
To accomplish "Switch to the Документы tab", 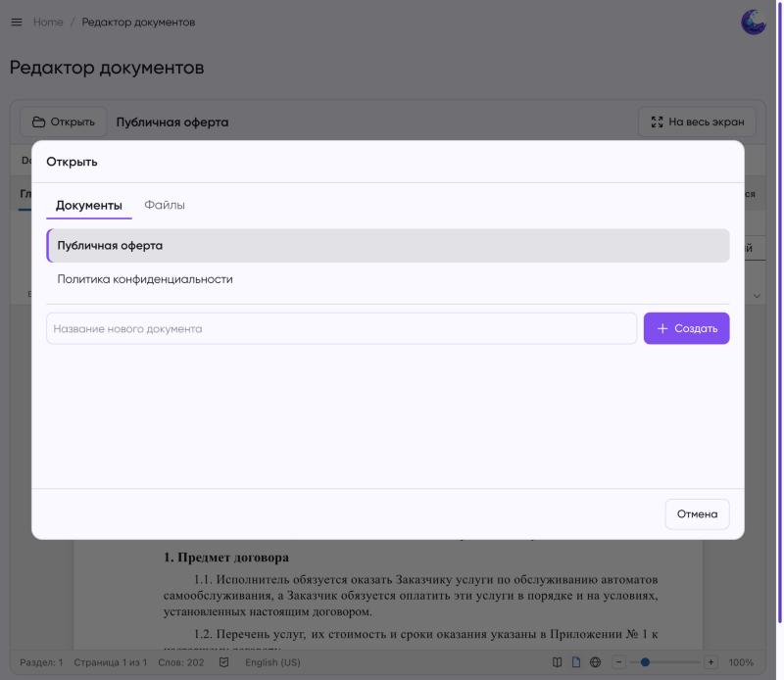I will [89, 206].
